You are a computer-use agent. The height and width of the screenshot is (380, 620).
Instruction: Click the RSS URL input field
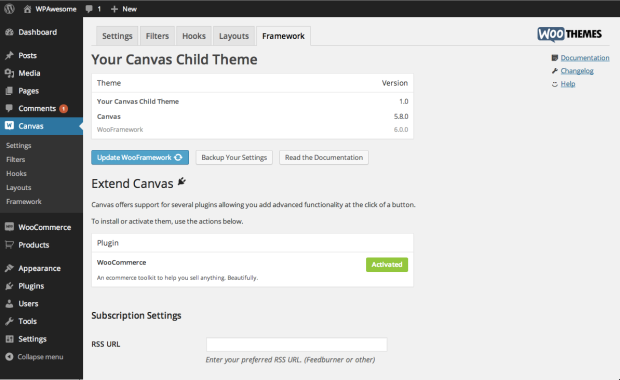click(297, 344)
